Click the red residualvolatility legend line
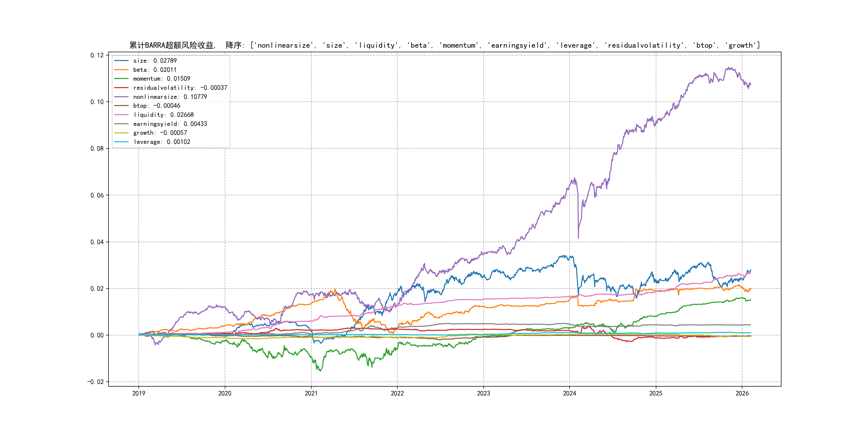The height and width of the screenshot is (434, 868). pyautogui.click(x=121, y=88)
